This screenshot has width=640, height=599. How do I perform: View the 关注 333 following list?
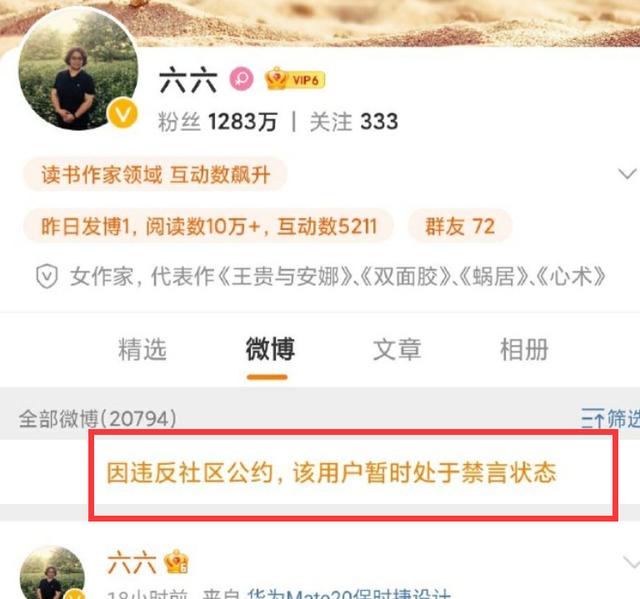353,122
